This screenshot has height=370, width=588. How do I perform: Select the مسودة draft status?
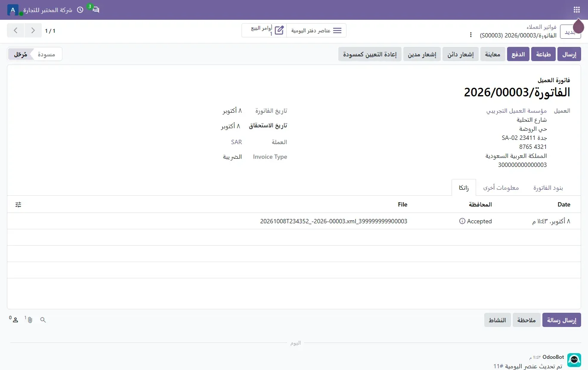47,54
